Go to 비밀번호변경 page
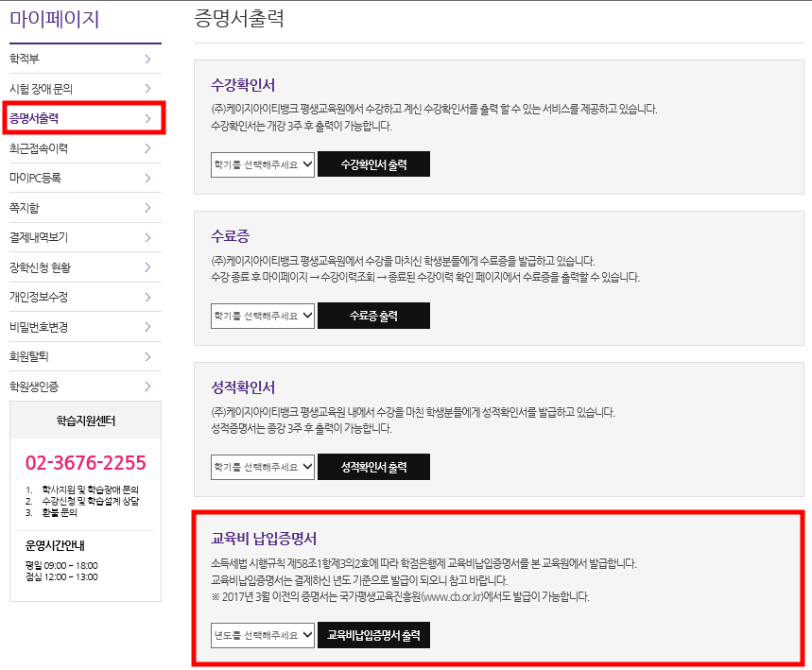 coord(85,327)
